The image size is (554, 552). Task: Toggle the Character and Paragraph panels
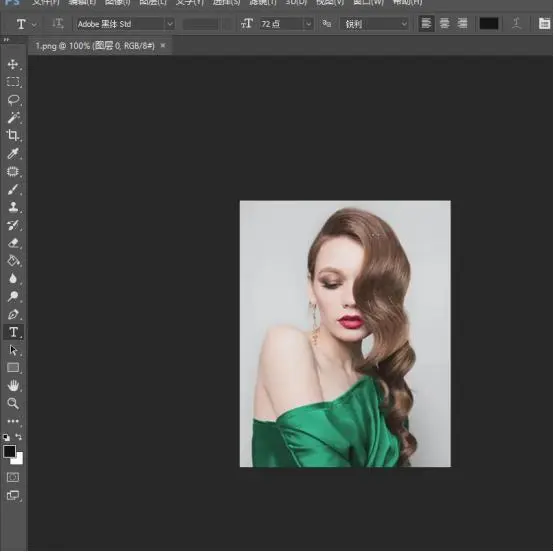pos(544,24)
